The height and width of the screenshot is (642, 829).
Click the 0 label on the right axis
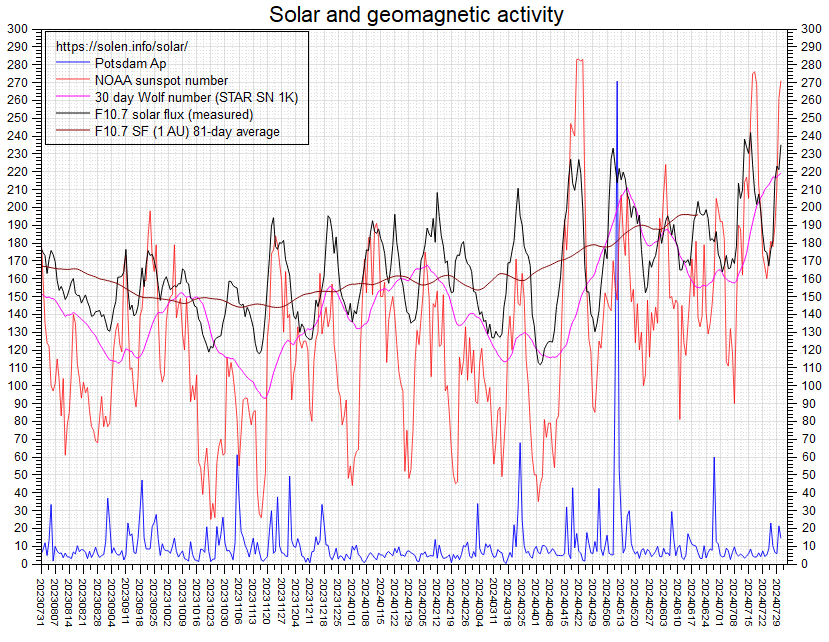pyautogui.click(x=804, y=564)
